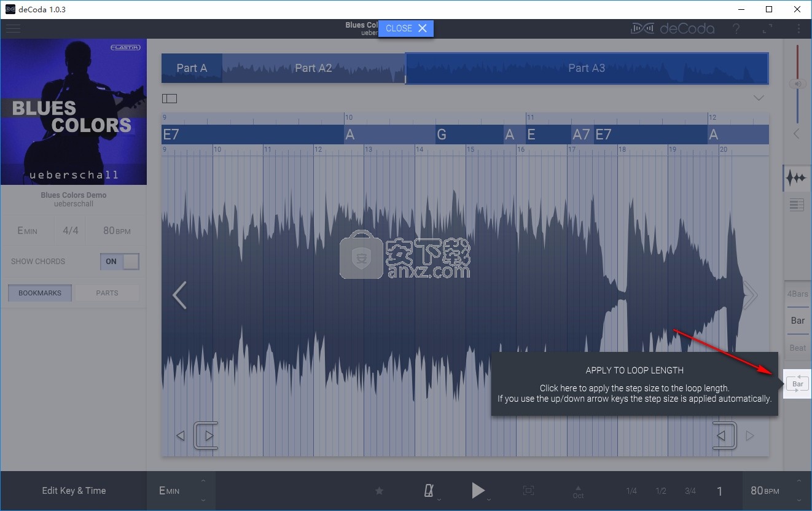Open the BOOKMARKS tab
This screenshot has width=812, height=511.
coord(40,293)
